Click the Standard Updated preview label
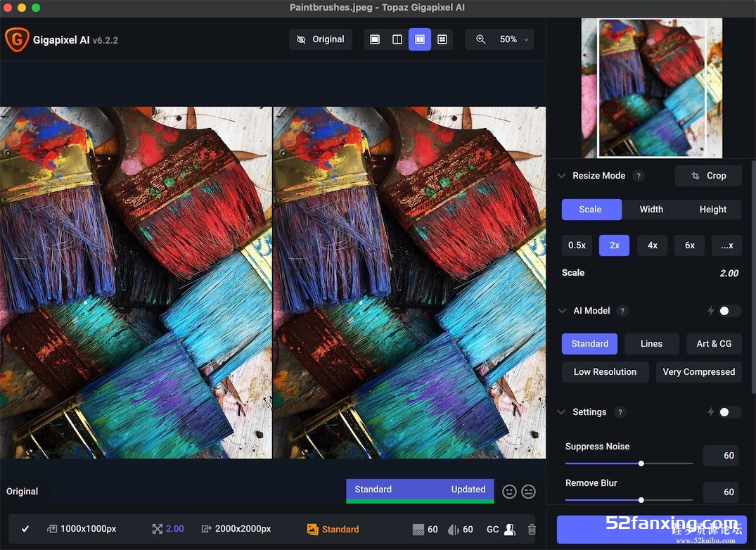This screenshot has height=550, width=756. click(x=420, y=490)
